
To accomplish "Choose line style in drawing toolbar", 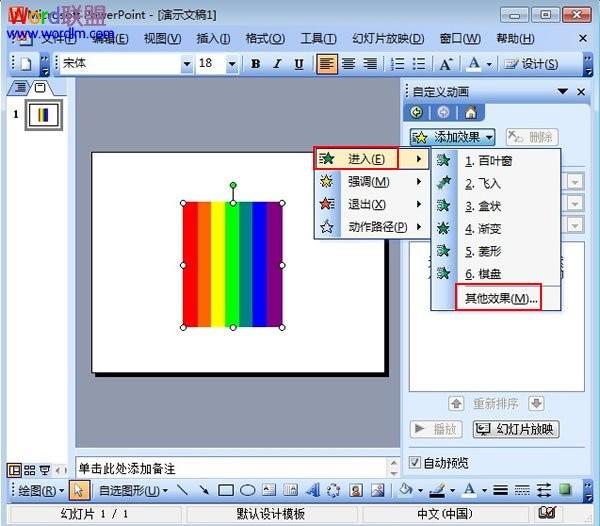I will (501, 490).
